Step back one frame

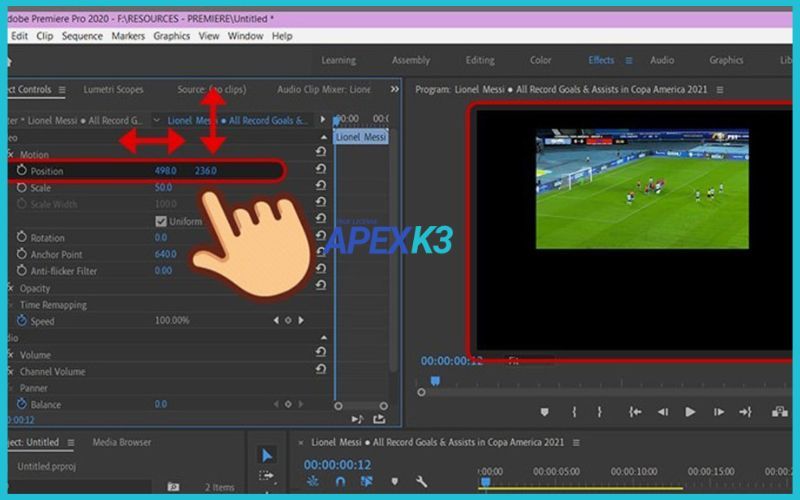pos(663,412)
